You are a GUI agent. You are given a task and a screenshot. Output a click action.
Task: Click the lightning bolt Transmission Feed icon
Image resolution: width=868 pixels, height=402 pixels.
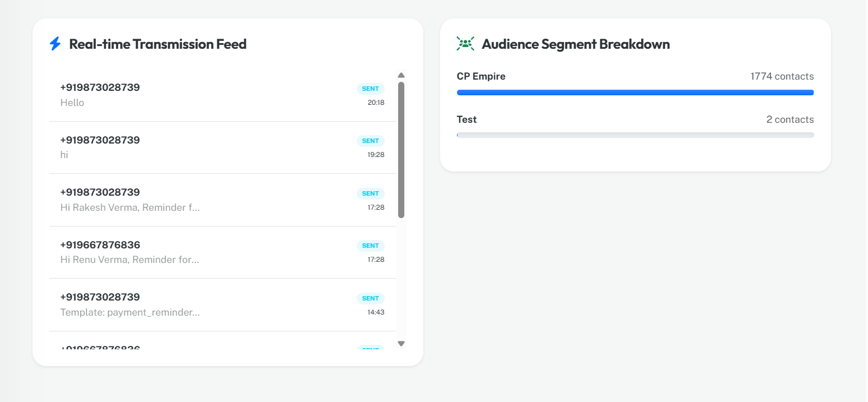tap(55, 44)
